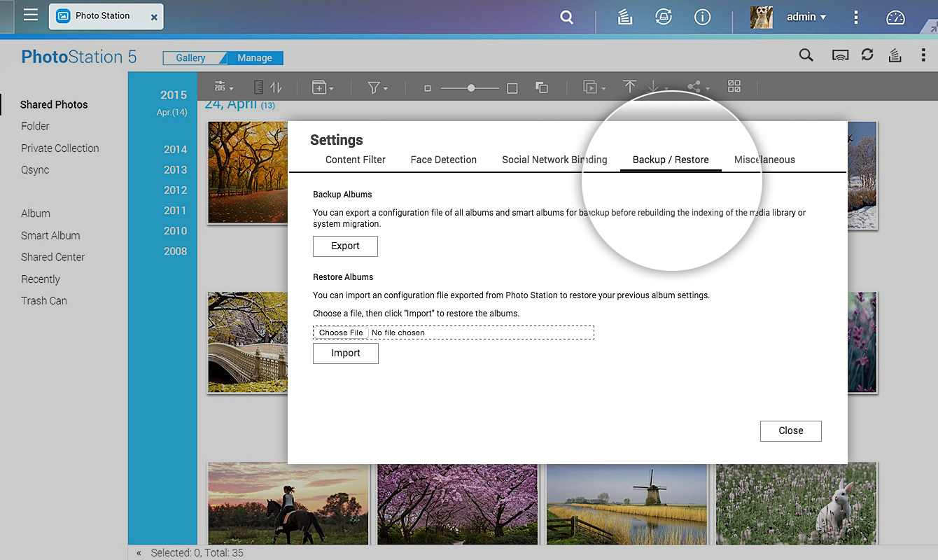Open the QTS main menu hamburger icon
This screenshot has width=938, height=560.
click(x=31, y=15)
